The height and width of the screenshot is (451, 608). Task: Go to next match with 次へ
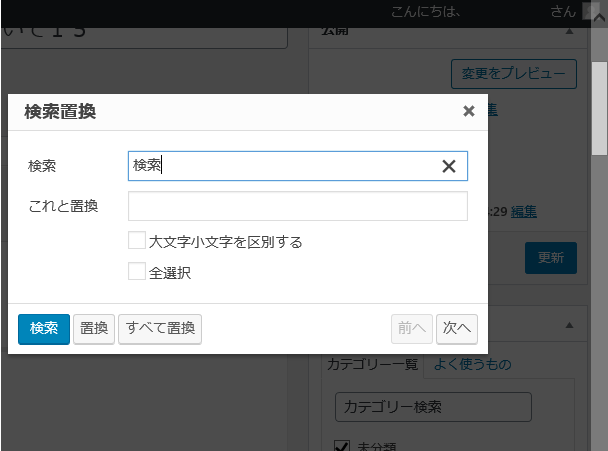click(456, 328)
